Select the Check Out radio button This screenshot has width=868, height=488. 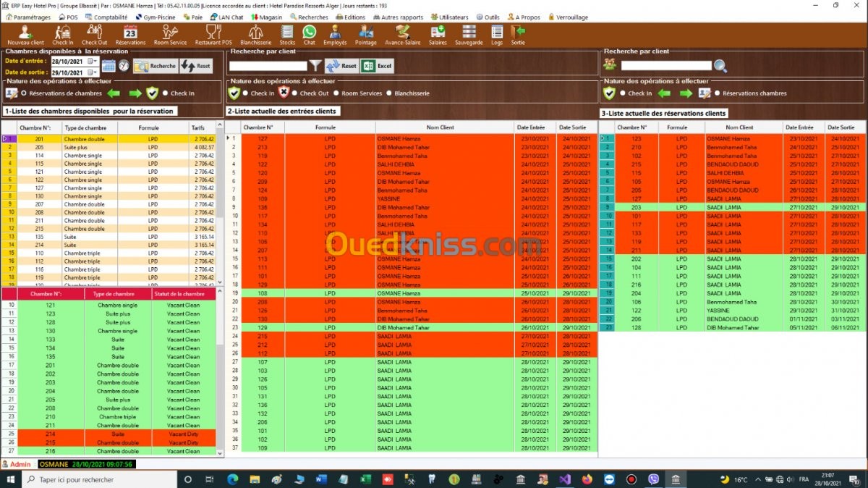295,93
